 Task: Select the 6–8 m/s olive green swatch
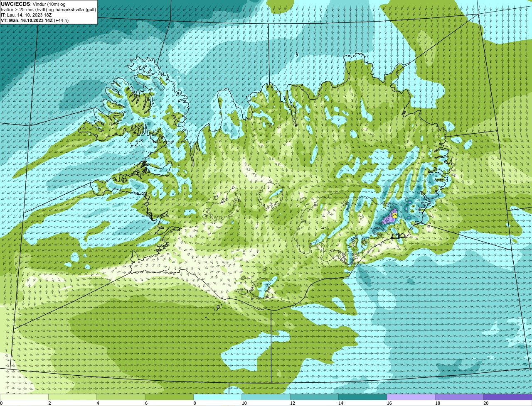[169, 397]
